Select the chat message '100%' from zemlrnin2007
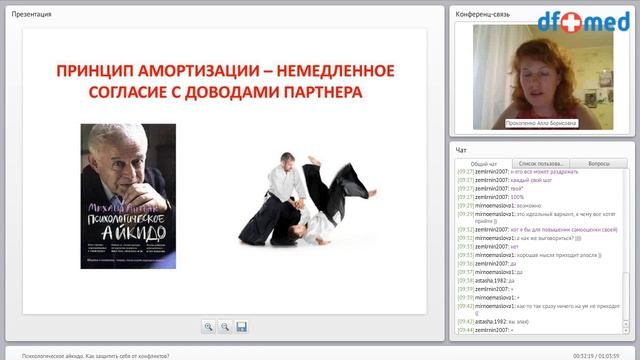 coord(491,197)
